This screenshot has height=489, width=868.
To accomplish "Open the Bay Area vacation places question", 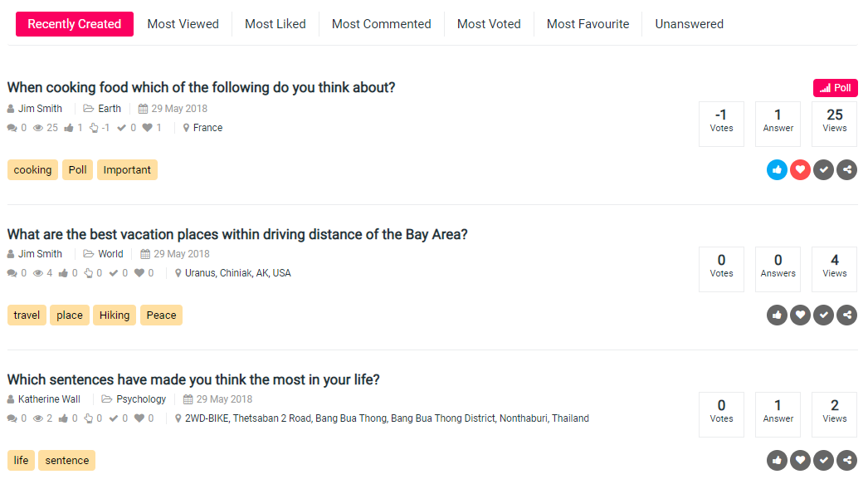I will click(237, 234).
